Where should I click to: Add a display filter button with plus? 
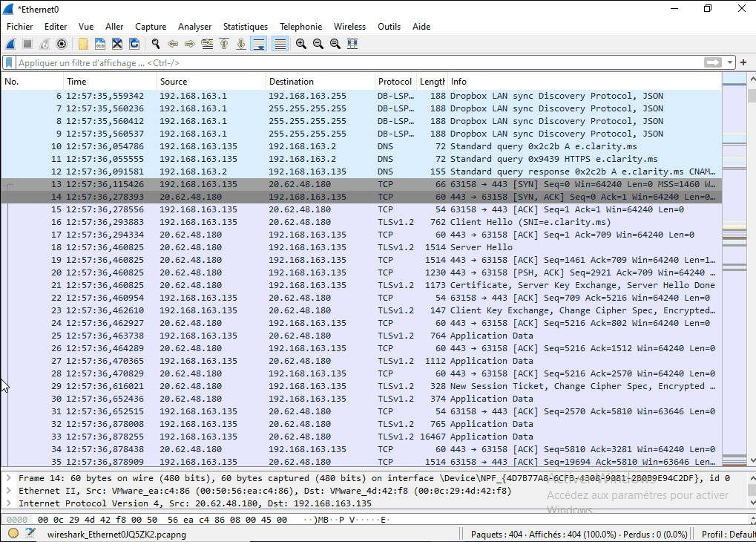click(743, 63)
